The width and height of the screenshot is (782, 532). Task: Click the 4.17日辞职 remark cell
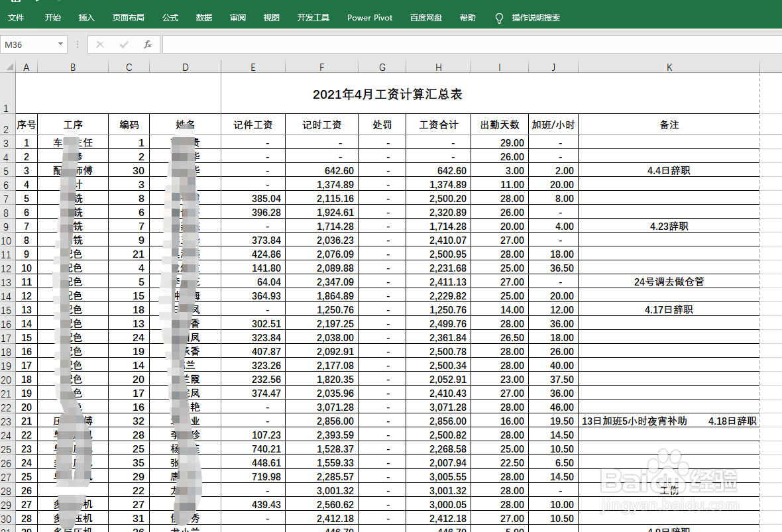point(669,309)
